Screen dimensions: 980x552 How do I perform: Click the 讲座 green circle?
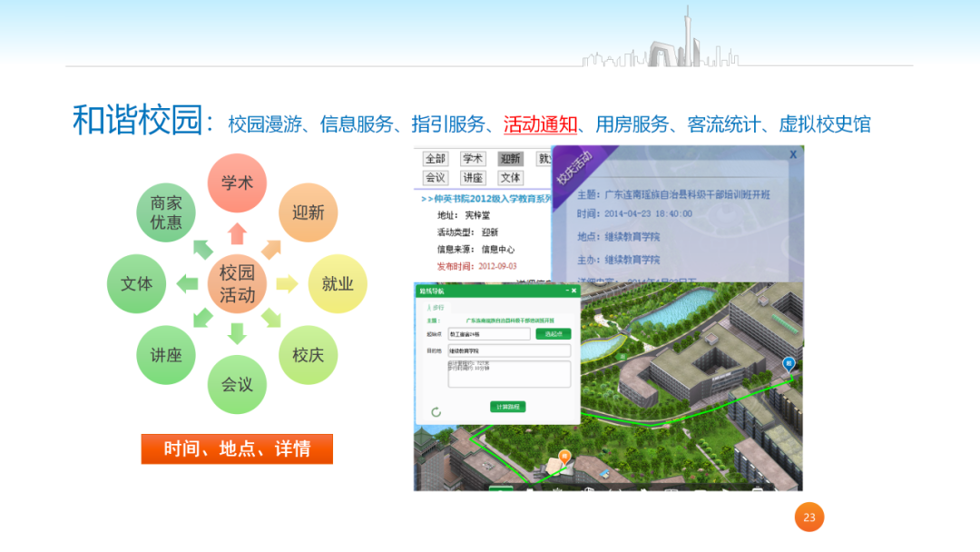pos(166,355)
